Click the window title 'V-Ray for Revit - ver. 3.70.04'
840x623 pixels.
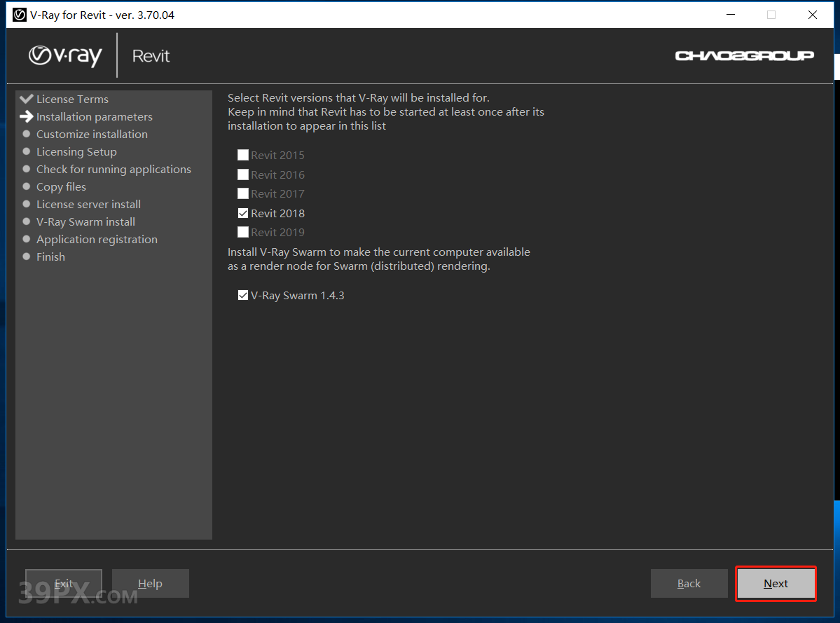click(102, 15)
